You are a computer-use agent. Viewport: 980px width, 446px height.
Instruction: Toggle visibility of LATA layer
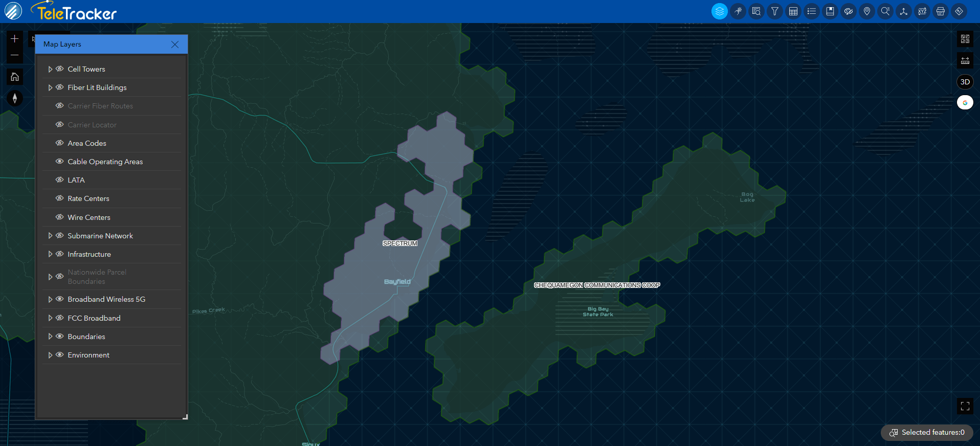pyautogui.click(x=60, y=180)
